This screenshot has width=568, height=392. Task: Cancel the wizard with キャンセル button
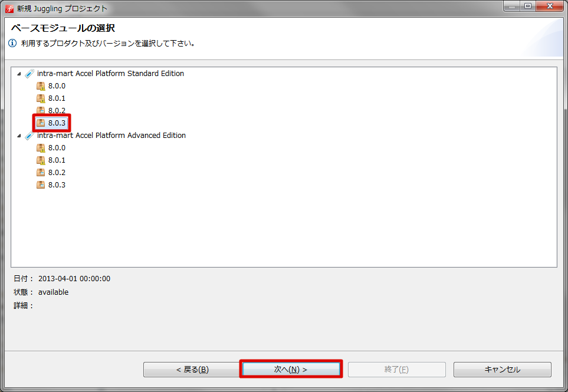click(503, 370)
